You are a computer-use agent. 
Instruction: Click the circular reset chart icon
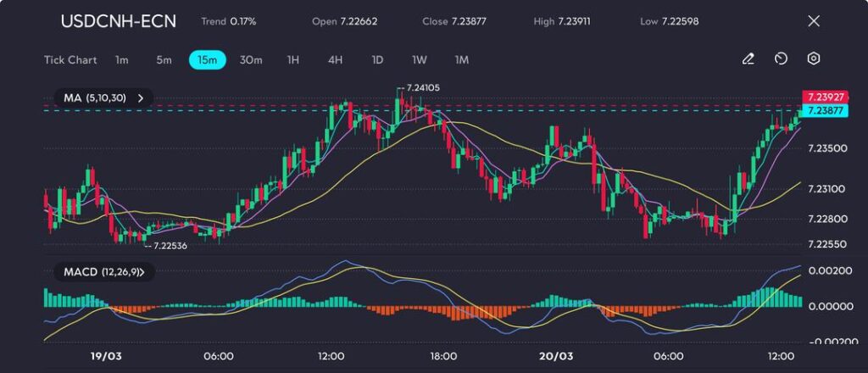[781, 58]
